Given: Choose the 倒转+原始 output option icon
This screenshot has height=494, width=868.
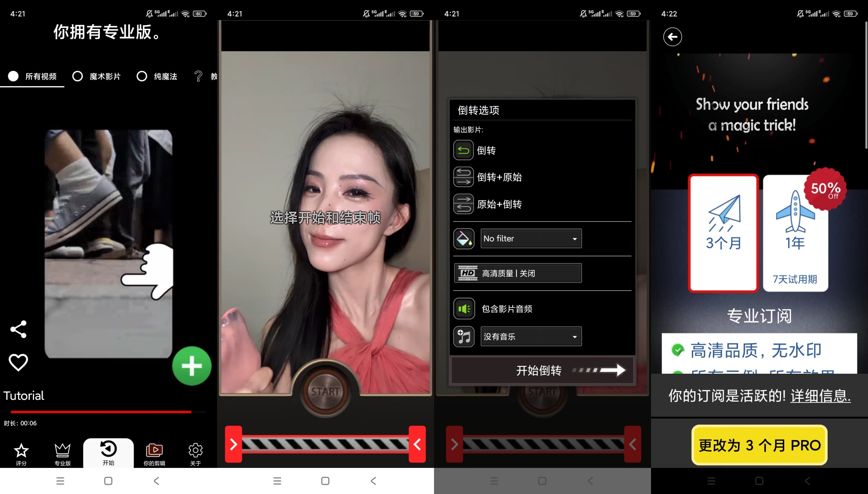Looking at the screenshot, I should tap(463, 177).
